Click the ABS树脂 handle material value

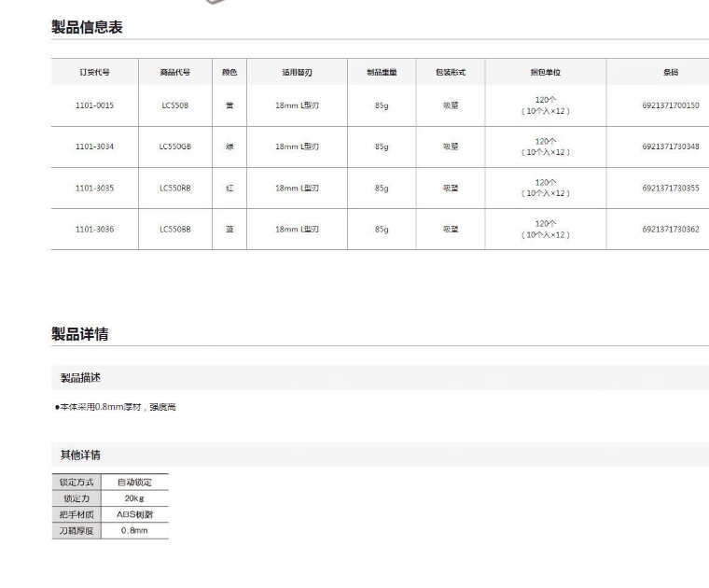pos(133,514)
